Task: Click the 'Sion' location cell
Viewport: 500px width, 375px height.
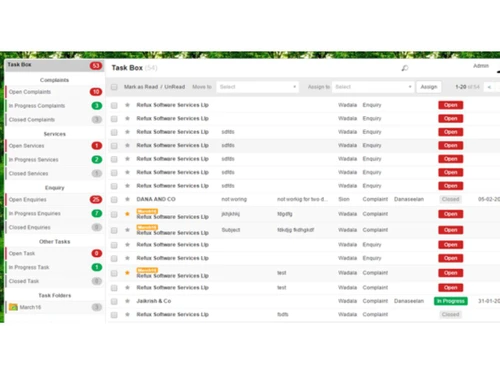Action: 344,199
